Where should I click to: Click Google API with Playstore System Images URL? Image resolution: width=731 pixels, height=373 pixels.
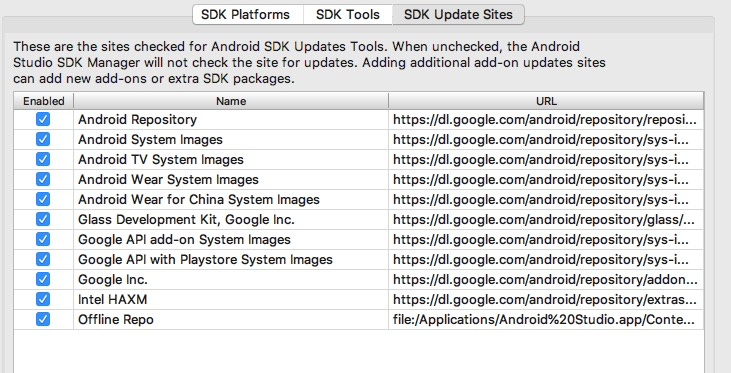coord(546,259)
